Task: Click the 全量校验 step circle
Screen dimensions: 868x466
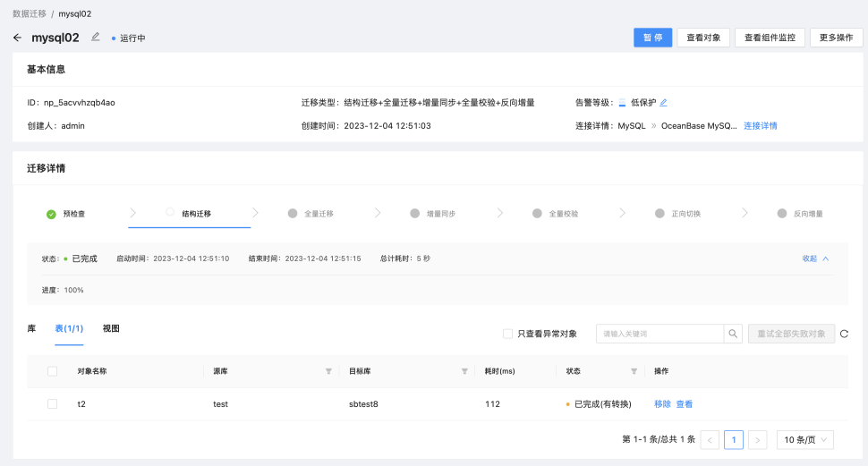Action: point(537,214)
